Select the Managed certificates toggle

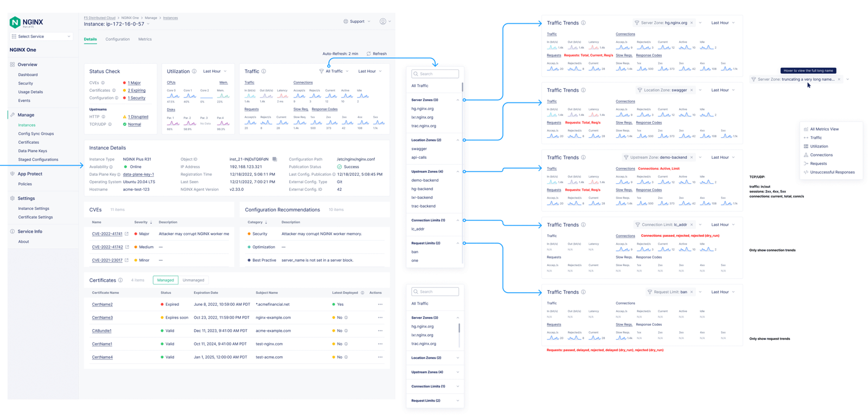pos(165,280)
